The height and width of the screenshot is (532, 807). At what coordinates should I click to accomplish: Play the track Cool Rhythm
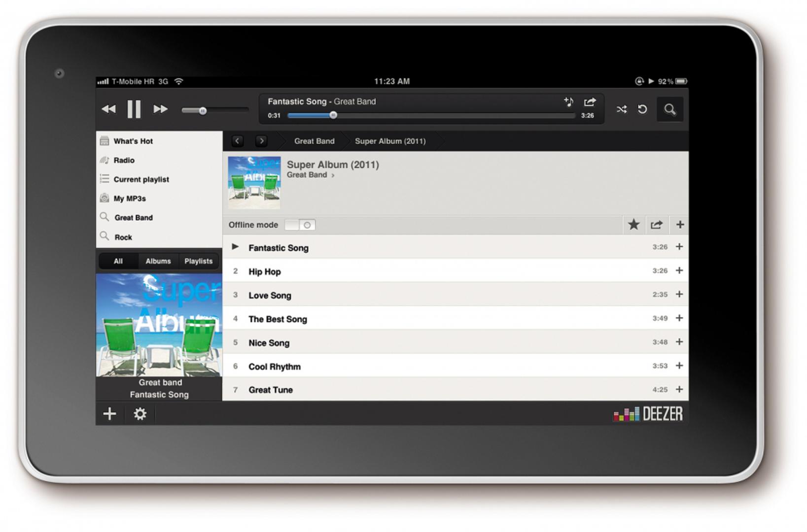click(274, 366)
